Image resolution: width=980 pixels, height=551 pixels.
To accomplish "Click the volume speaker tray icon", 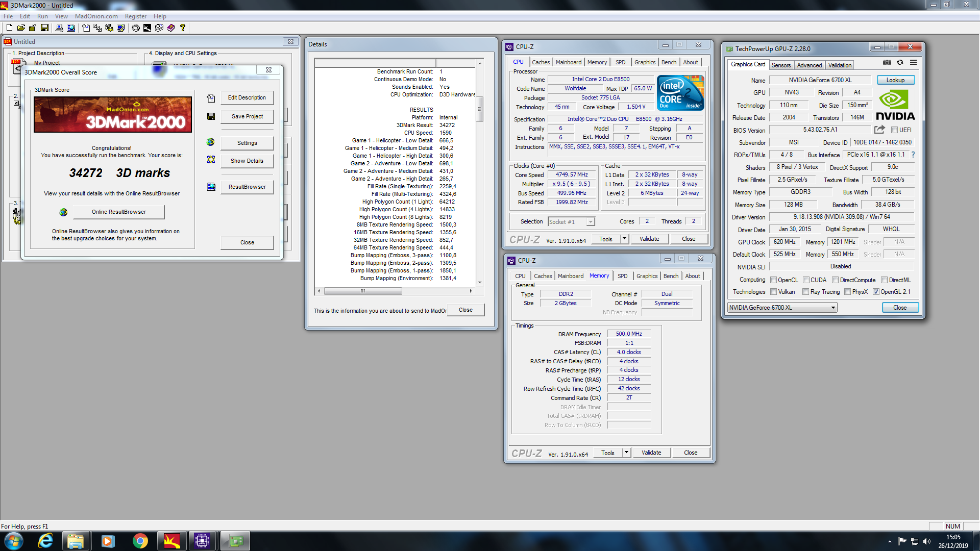I will pyautogui.click(x=927, y=541).
